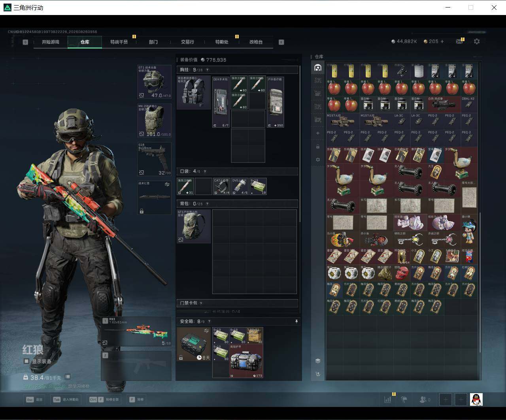This screenshot has width=506, height=420.
Task: Click the padlock icon in the stash sidebar
Action: [317, 147]
